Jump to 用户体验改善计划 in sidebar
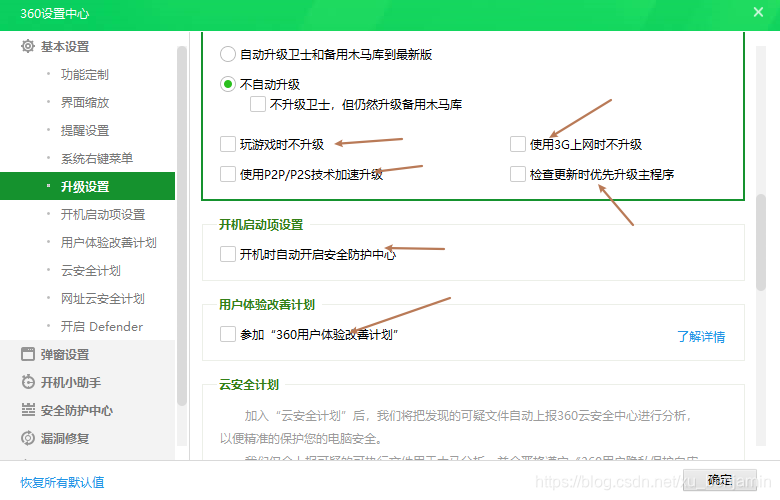 (108, 242)
